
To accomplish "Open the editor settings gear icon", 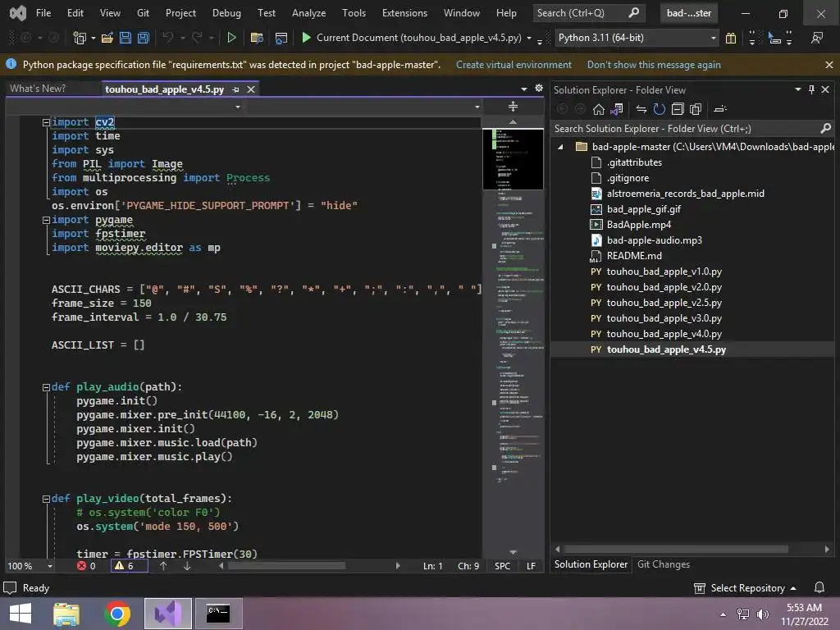I will (539, 88).
